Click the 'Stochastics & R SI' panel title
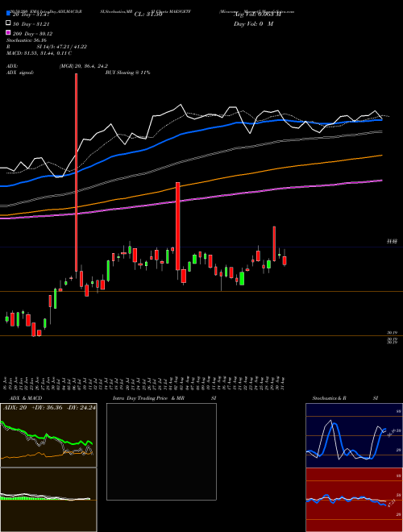 pyautogui.click(x=345, y=398)
